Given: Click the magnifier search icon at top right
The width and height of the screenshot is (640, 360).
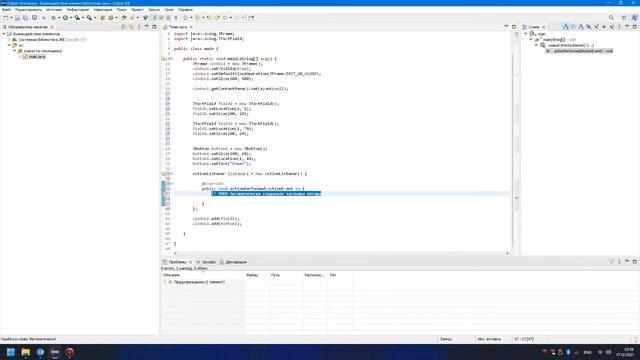Looking at the screenshot, I should point(611,18).
